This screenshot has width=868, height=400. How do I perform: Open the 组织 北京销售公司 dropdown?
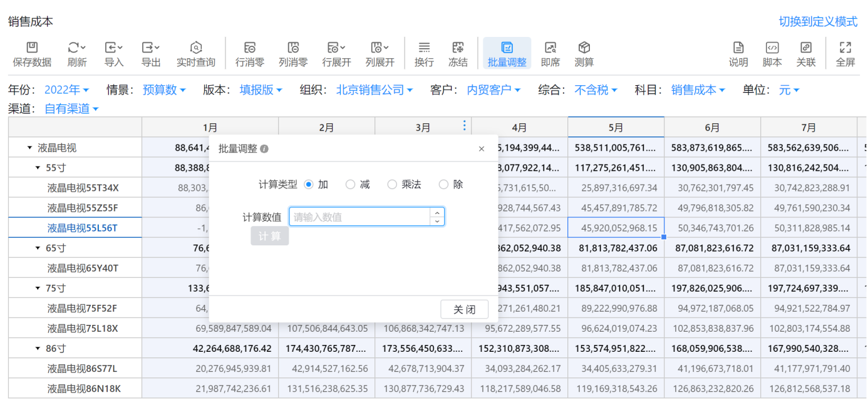374,90
